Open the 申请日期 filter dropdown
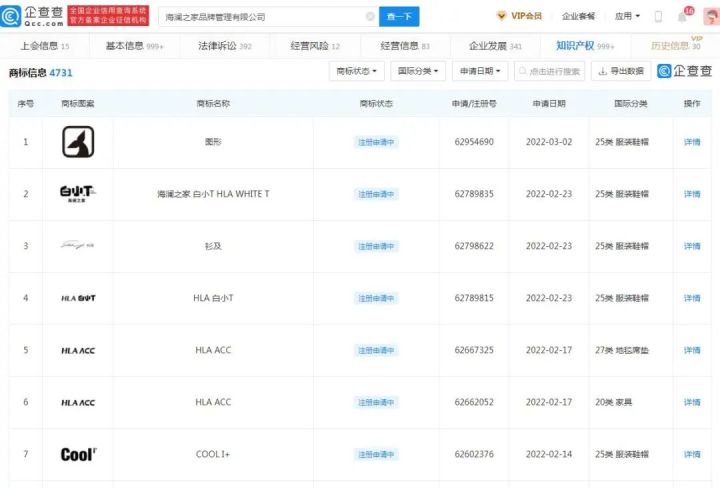720x488 pixels. 480,71
